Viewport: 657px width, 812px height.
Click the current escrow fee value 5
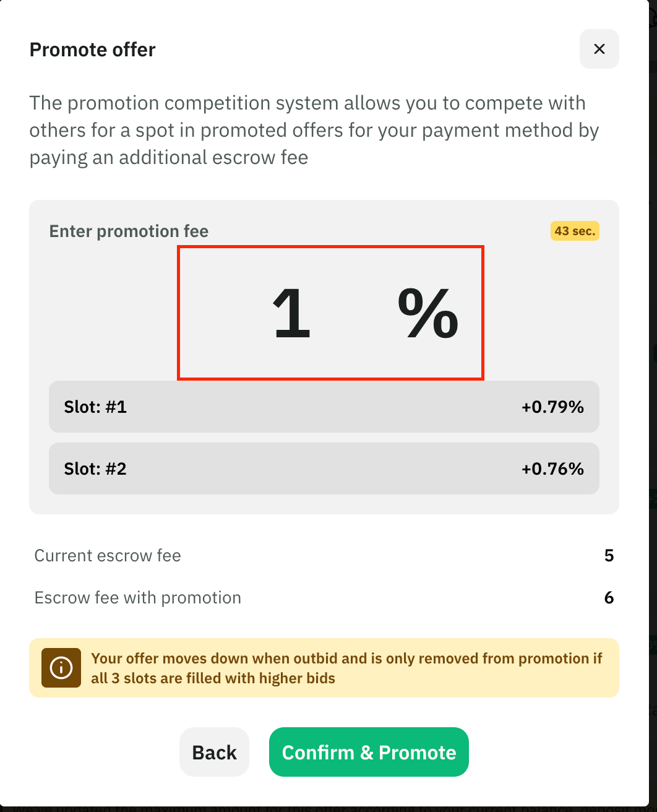click(x=609, y=556)
